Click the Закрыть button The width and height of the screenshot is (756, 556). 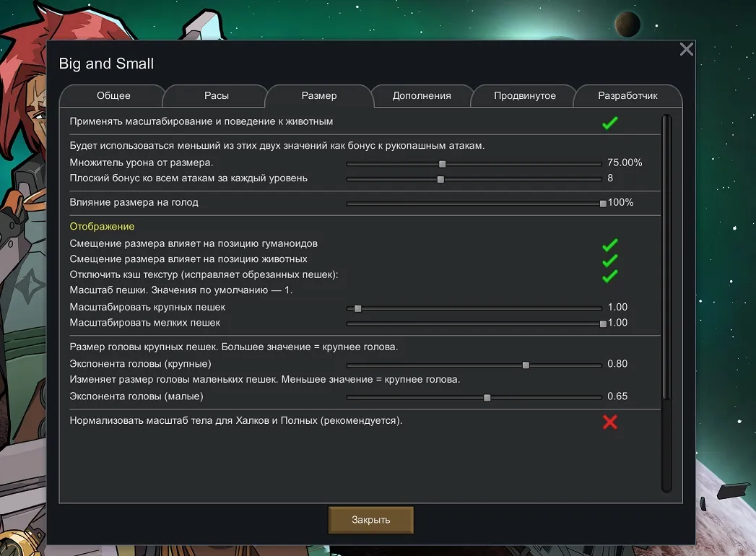tap(371, 520)
